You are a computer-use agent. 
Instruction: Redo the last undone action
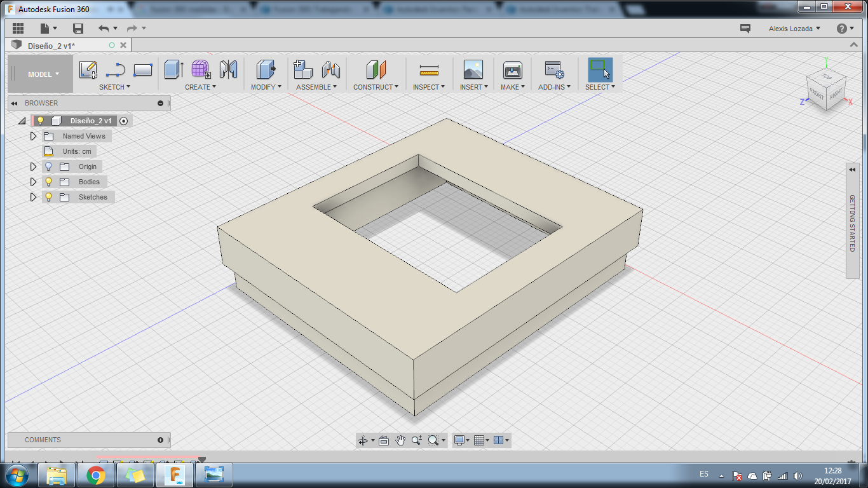[x=132, y=28]
